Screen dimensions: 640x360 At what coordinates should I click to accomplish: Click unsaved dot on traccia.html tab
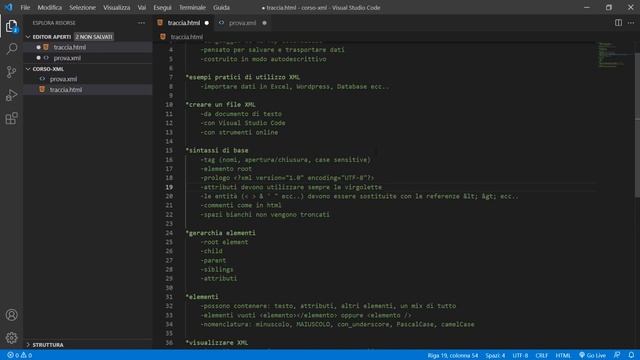(207, 23)
